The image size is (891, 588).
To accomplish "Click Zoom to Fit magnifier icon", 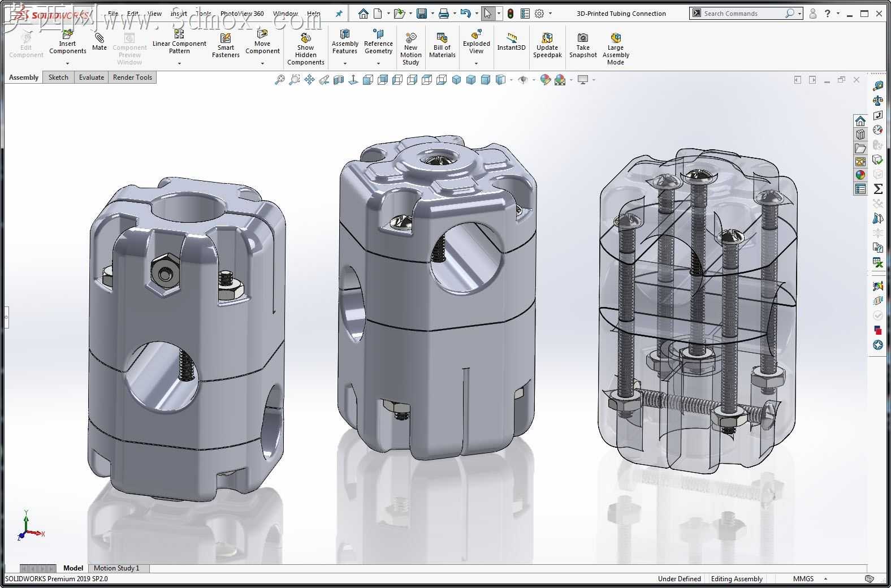I will [x=279, y=80].
